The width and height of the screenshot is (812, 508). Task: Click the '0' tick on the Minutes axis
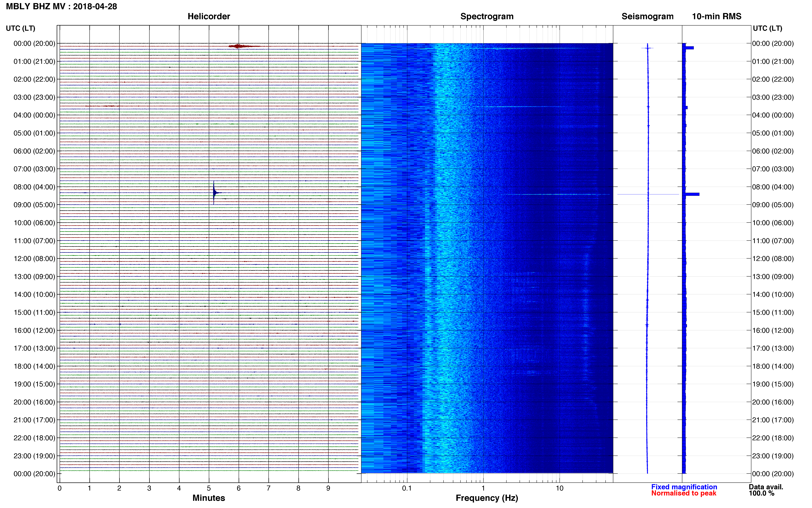pos(59,488)
